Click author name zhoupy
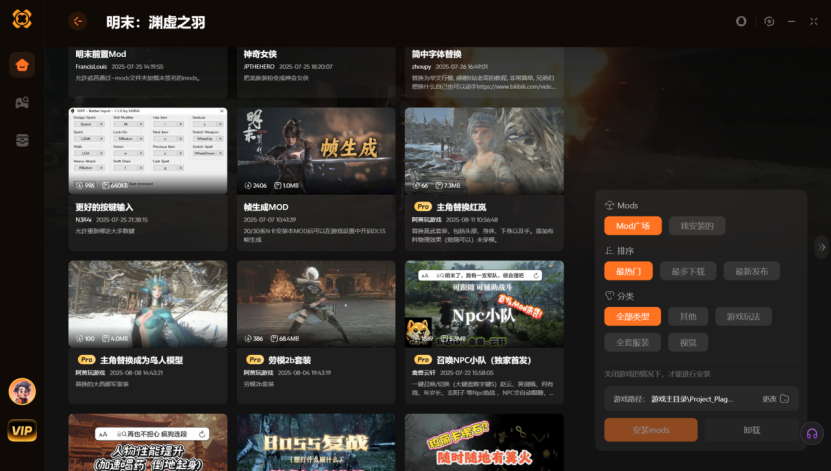Viewport: 831px width, 471px height. pyautogui.click(x=421, y=67)
